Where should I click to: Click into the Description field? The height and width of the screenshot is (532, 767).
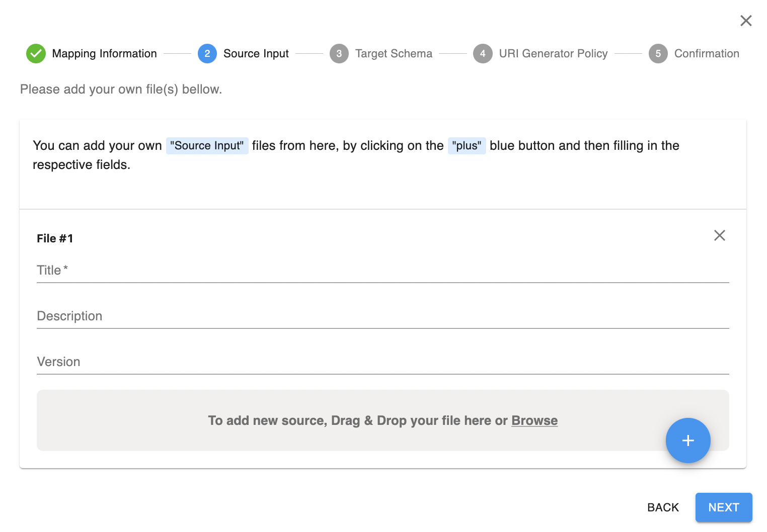coord(382,316)
